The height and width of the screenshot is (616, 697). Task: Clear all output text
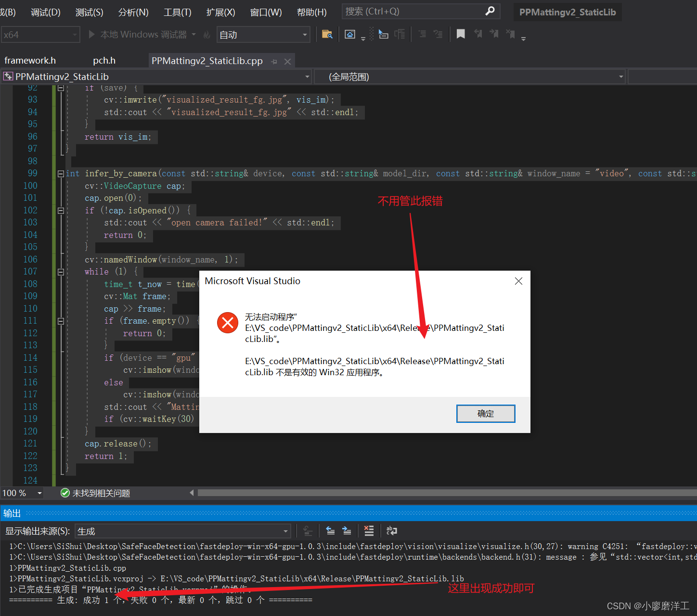coord(369,531)
